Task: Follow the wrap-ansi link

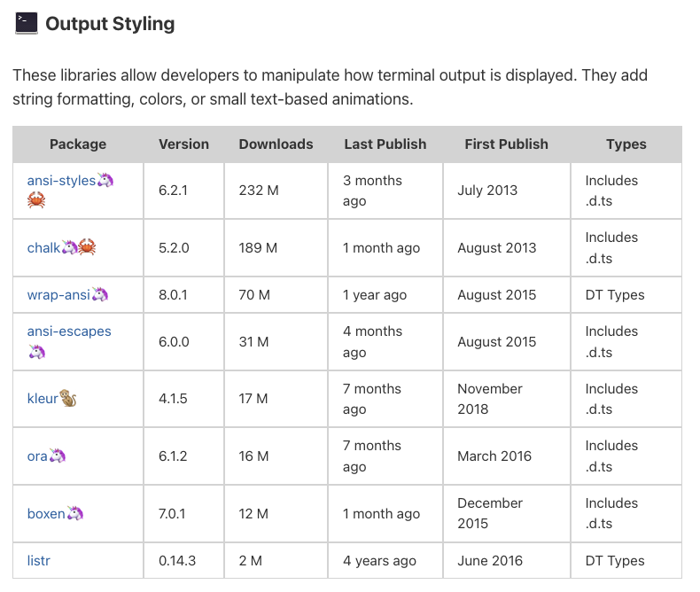Action: coord(58,294)
